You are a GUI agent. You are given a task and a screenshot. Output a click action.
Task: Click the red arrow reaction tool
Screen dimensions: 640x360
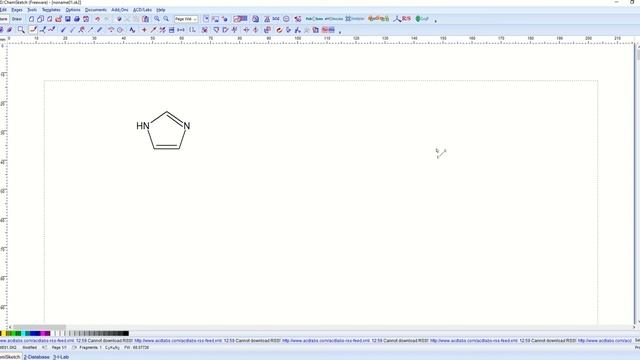153,30
